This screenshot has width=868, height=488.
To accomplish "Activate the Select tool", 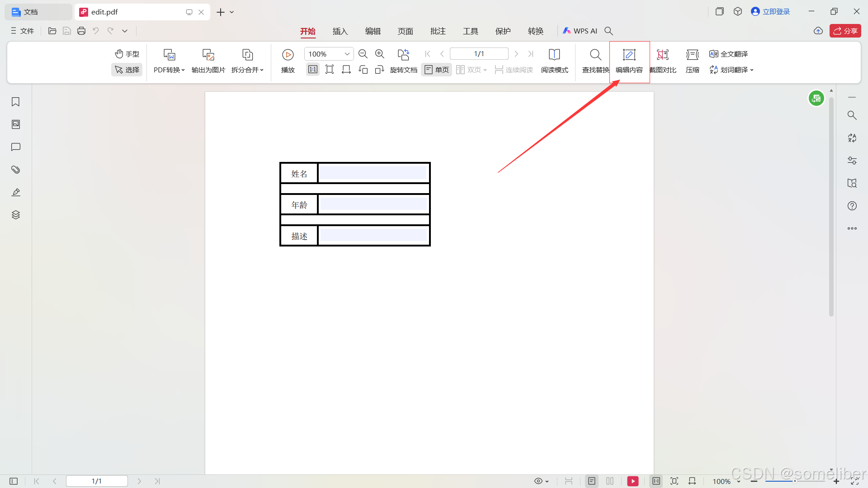I will click(x=127, y=70).
